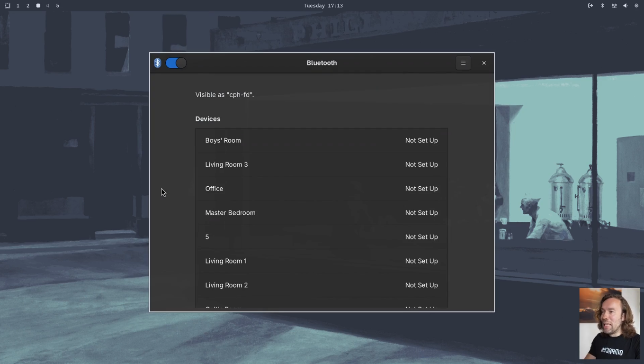The image size is (644, 364).
Task: Switch to the active workspace 3 indicator
Action: click(x=38, y=6)
